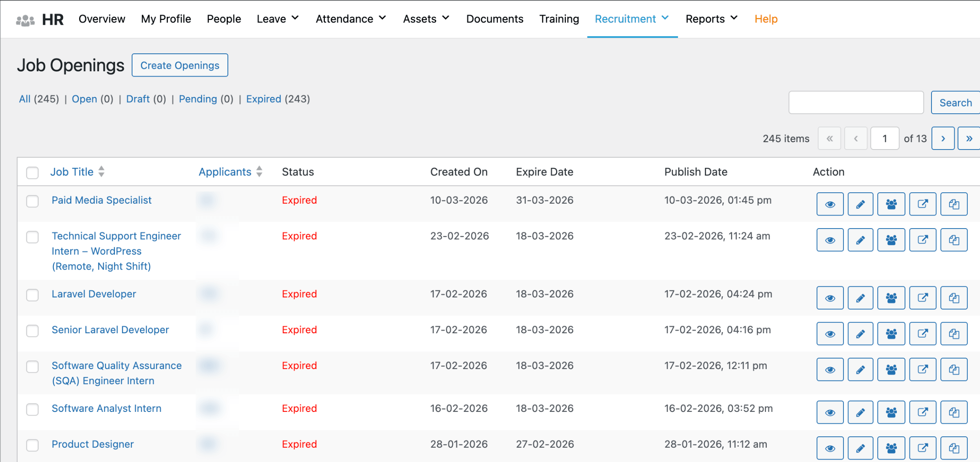Open the candidates group icon for Senior Laravel Developer

(x=891, y=334)
